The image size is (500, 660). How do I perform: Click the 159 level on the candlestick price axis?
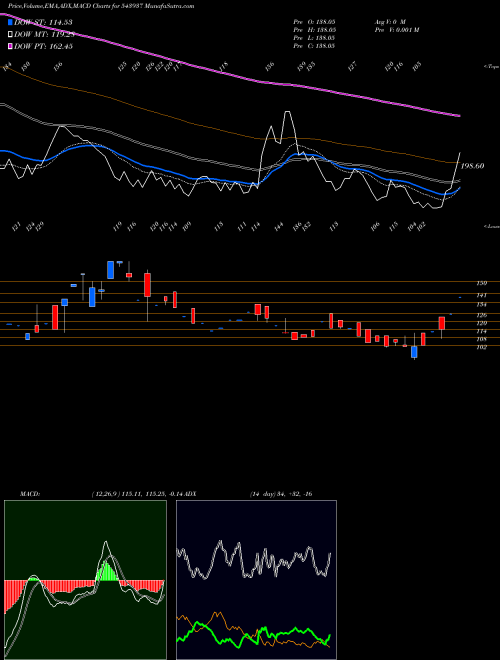(x=481, y=283)
